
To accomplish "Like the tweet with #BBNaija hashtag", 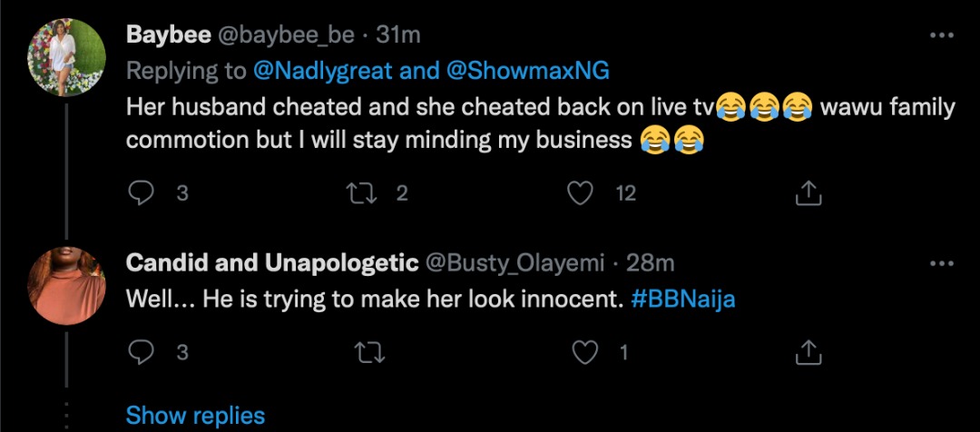I will (x=589, y=351).
